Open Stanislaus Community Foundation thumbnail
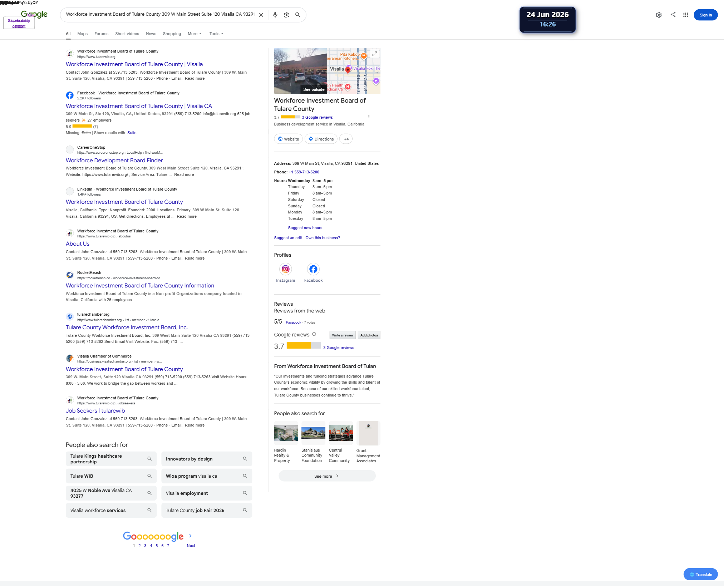Viewport: 728px width, 586px height. coord(313,433)
